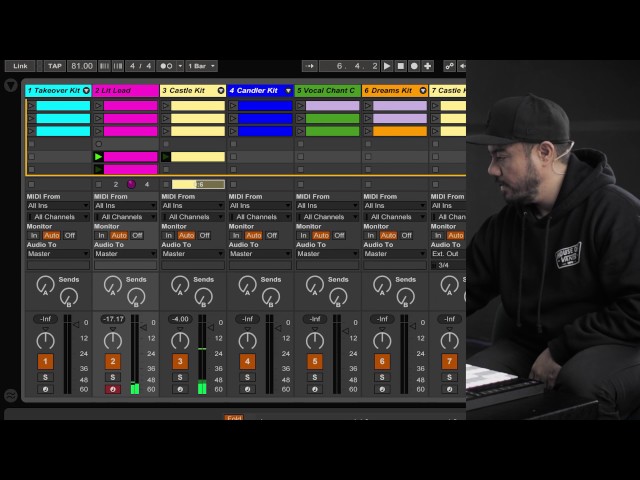Image resolution: width=640 pixels, height=480 pixels.
Task: Mute track 4 with its activator
Action: coord(247,361)
